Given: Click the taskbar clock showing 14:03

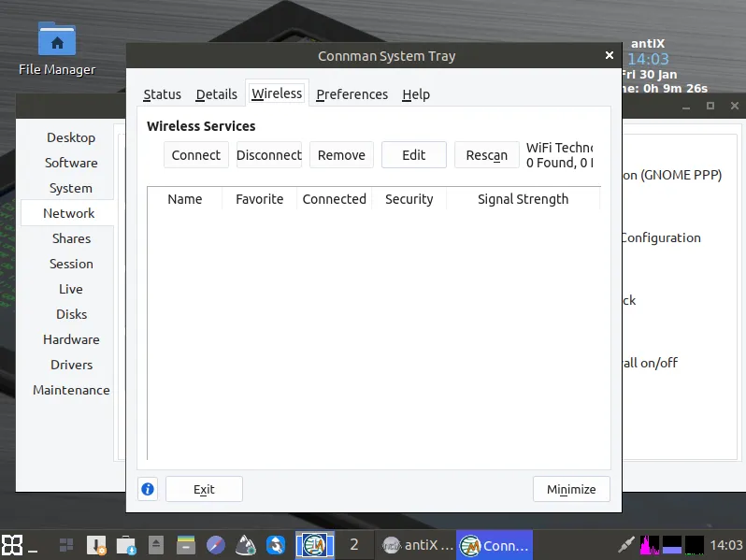Looking at the screenshot, I should point(726,545).
